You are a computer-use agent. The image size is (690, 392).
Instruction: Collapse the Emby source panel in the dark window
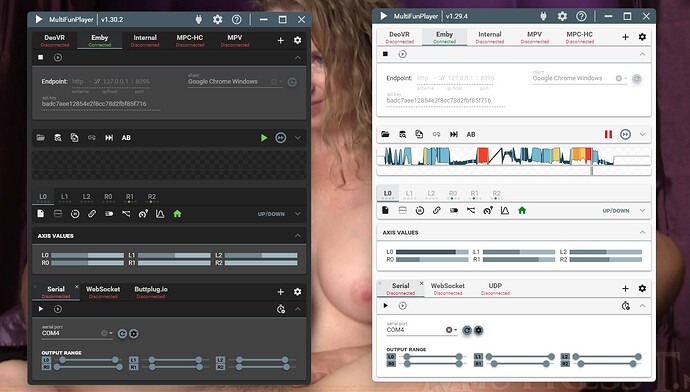tap(298, 58)
